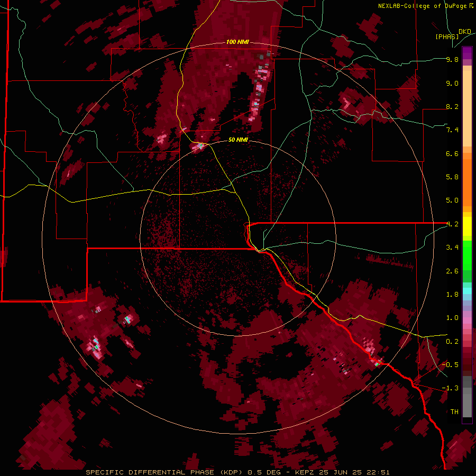Click the 50 NMI range ring label
476x476 pixels.
238,140
